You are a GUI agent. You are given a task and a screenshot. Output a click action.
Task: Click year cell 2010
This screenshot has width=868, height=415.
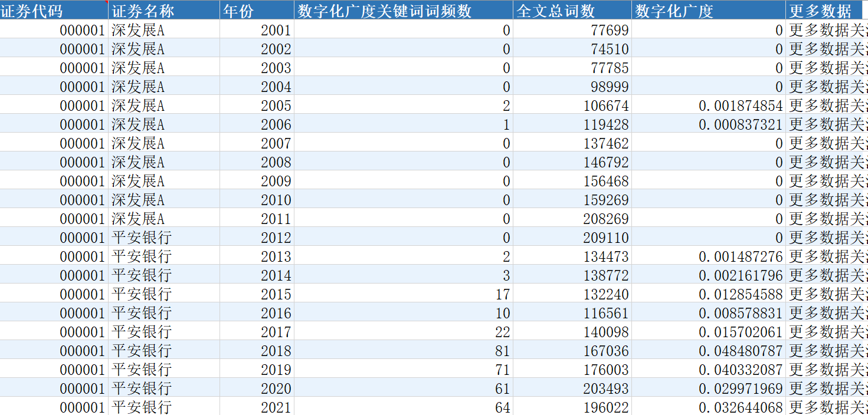(257, 200)
